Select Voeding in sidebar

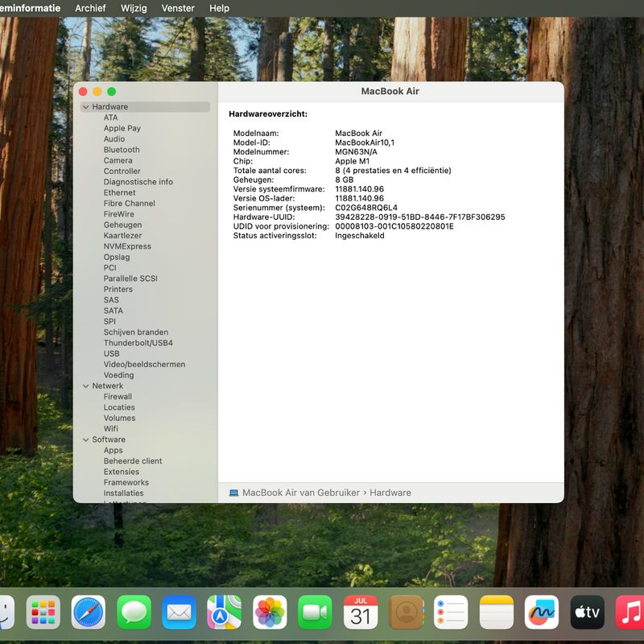118,375
